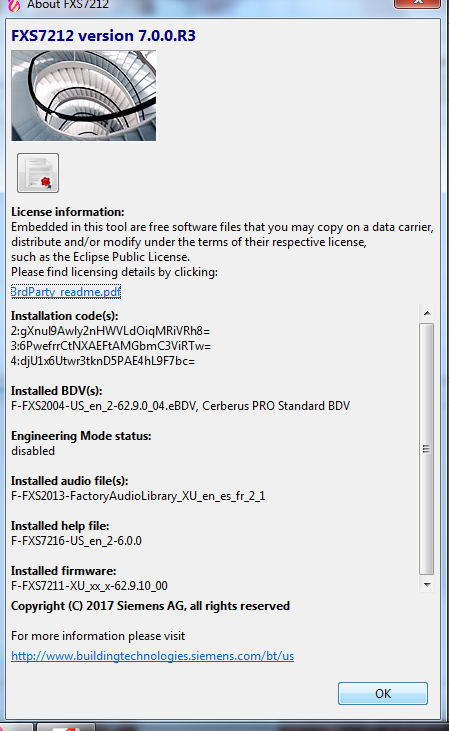This screenshot has width=449, height=731.
Task: Click the installed help file F-FXS7216 entry
Action: click(76, 541)
